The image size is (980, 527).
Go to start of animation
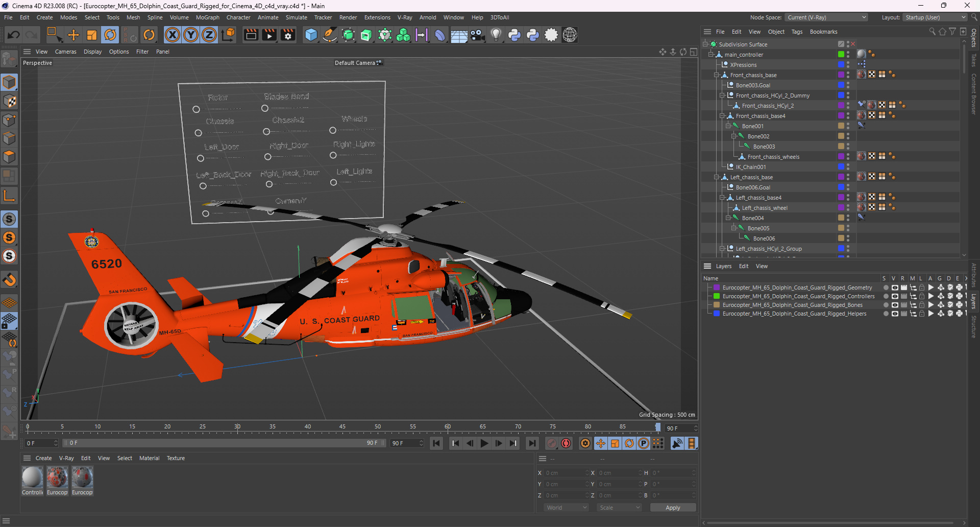coord(436,443)
